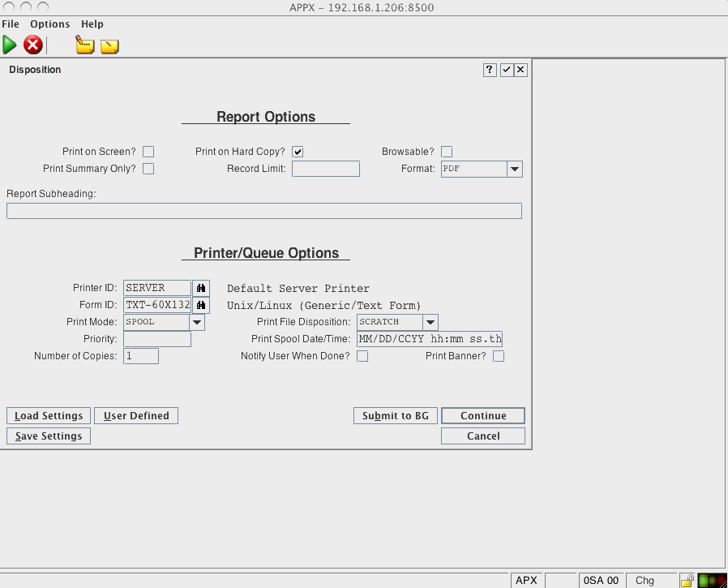
Task: Open the Form ID lookup binoculars
Action: [199, 305]
